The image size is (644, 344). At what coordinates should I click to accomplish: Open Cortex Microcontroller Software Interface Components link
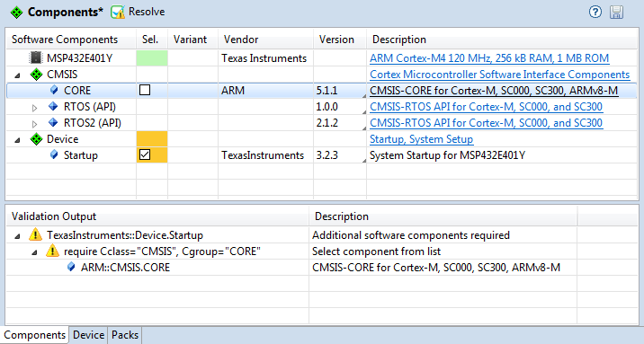(x=499, y=75)
